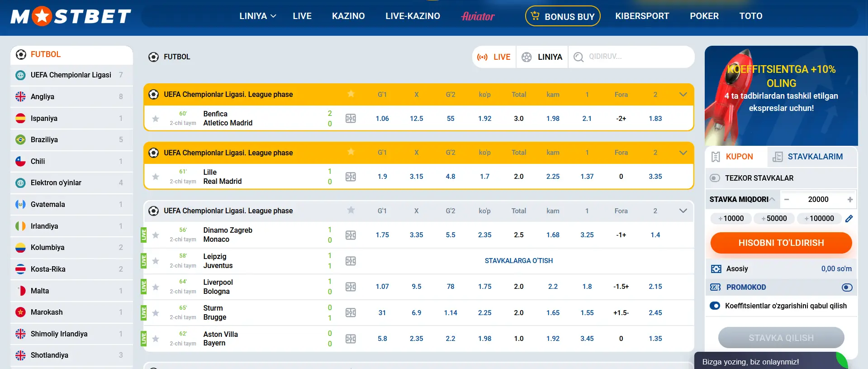Open KIBERSPORT section
The height and width of the screenshot is (369, 868).
click(642, 16)
